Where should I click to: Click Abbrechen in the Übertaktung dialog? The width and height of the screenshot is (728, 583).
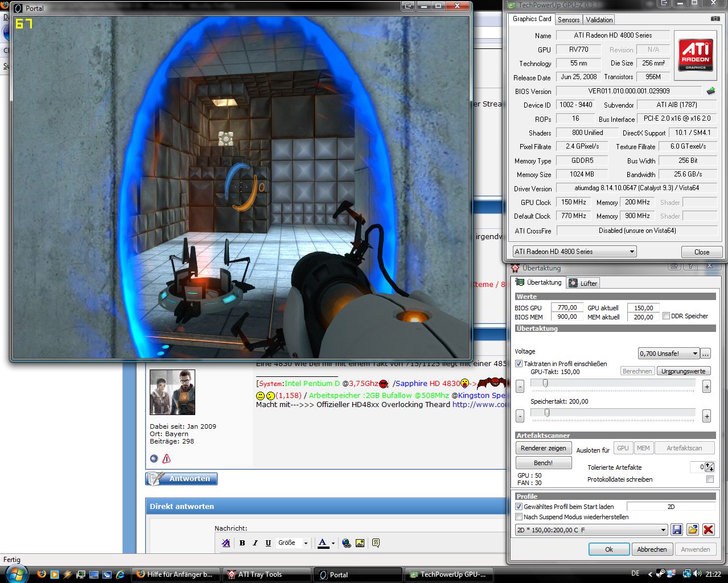(652, 549)
